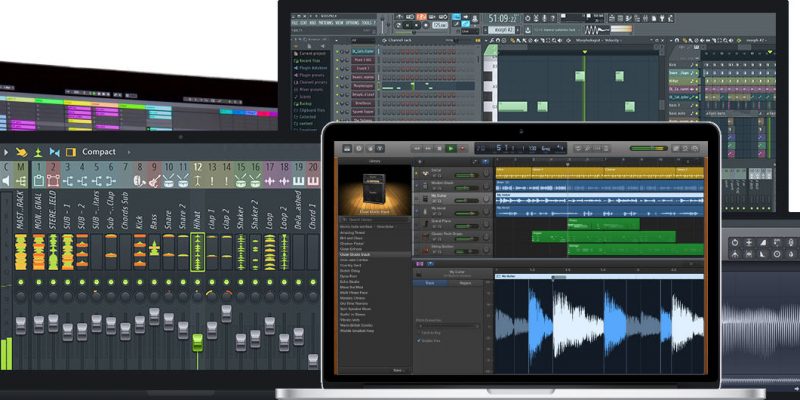Expand Recent files in FL Studio browser
This screenshot has width=800, height=400.
coord(308,61)
